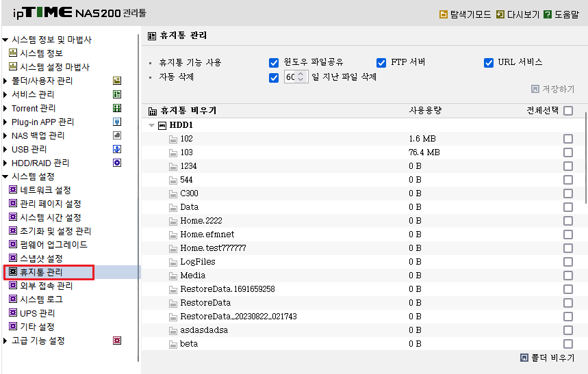Collapse 시스템 정보 및 마법사 section

[5, 40]
